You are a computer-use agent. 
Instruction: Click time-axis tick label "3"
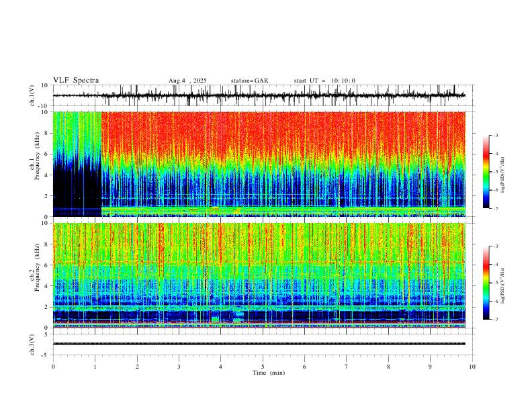179,367
